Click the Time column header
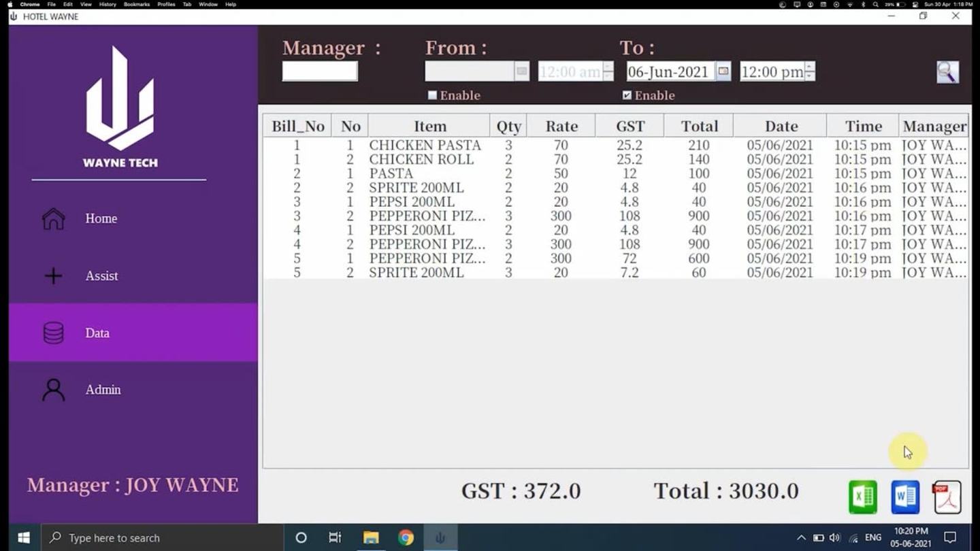 pyautogui.click(x=863, y=126)
